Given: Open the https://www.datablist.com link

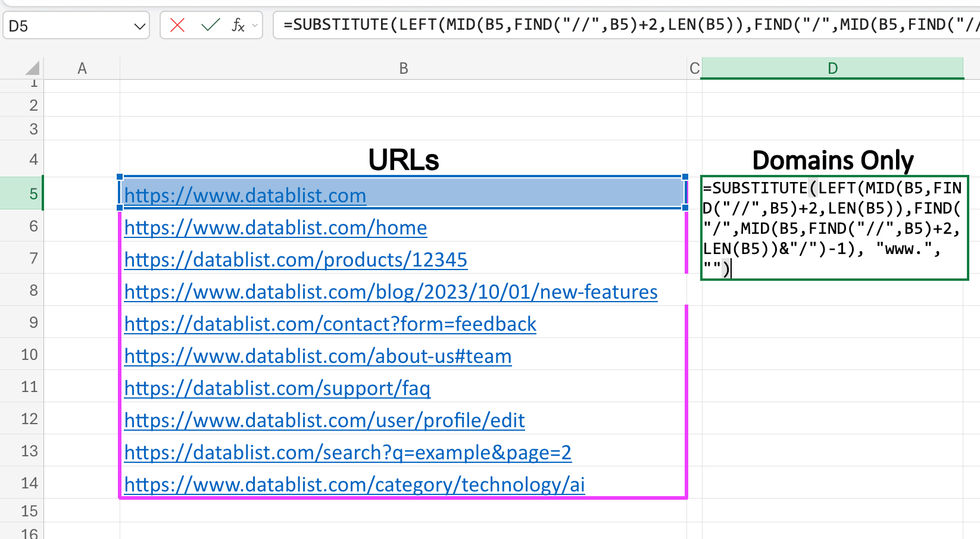Looking at the screenshot, I should coord(244,195).
